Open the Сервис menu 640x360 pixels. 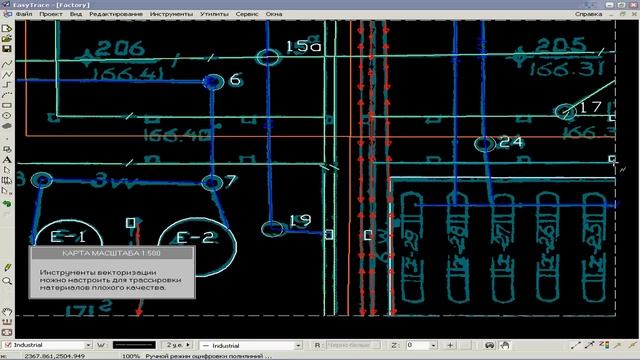tap(247, 14)
